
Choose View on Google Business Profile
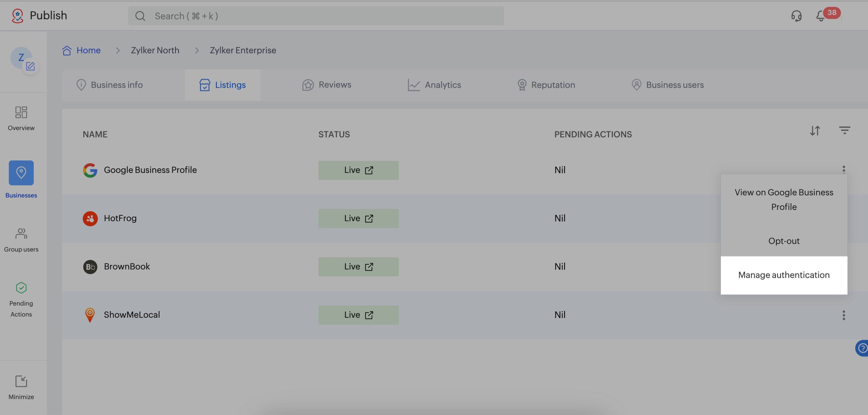[784, 199]
